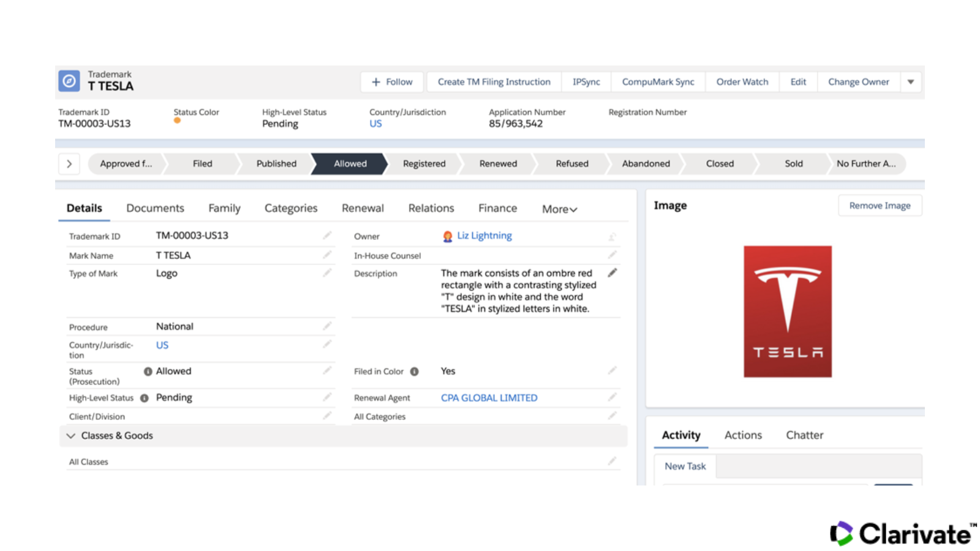
Task: Select the No Further A... stage
Action: pyautogui.click(x=866, y=163)
